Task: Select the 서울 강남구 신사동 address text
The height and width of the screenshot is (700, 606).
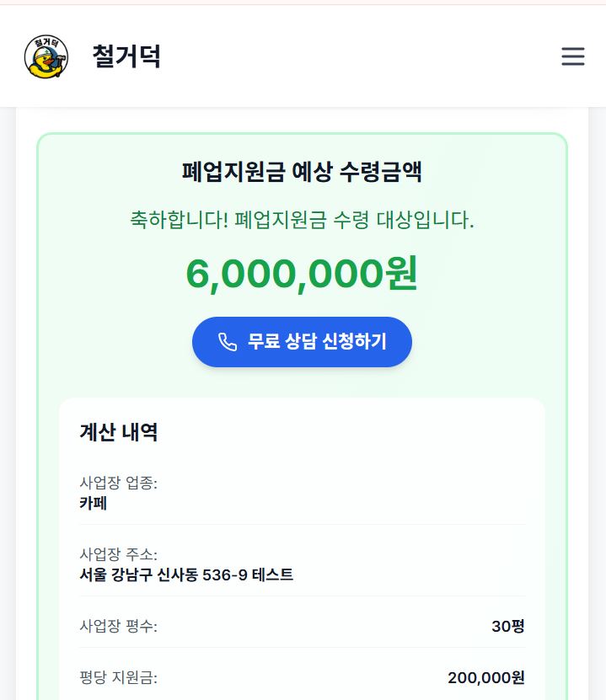Action: click(186, 575)
